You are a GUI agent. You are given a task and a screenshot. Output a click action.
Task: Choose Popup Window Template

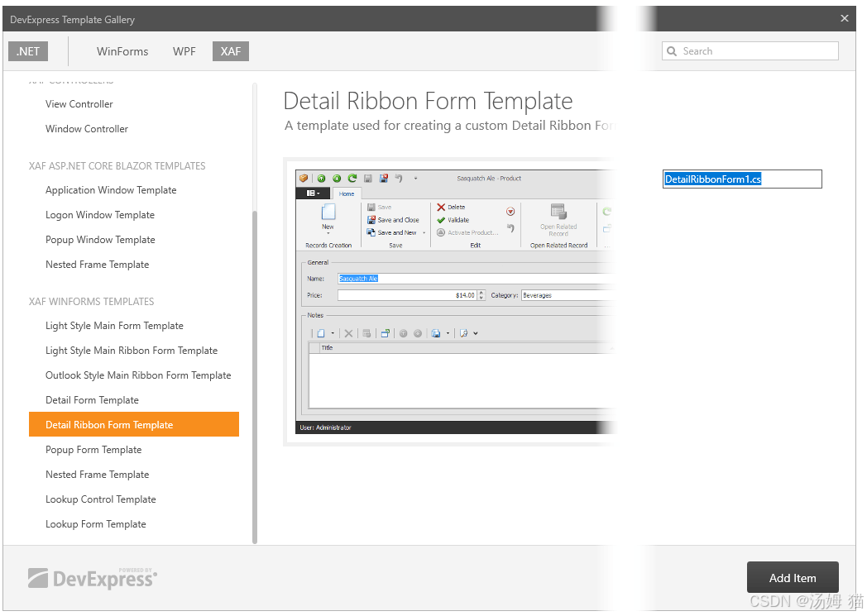pyautogui.click(x=100, y=240)
